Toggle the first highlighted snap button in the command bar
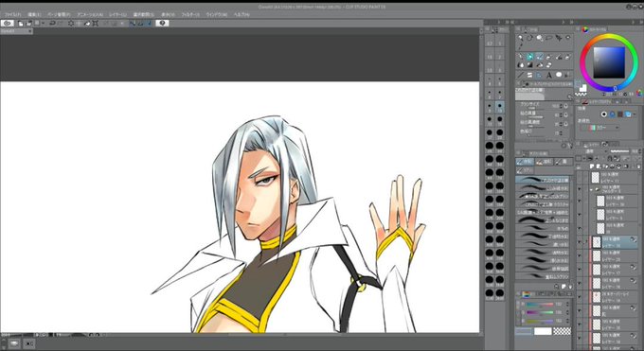The image size is (644, 351). 133,24
